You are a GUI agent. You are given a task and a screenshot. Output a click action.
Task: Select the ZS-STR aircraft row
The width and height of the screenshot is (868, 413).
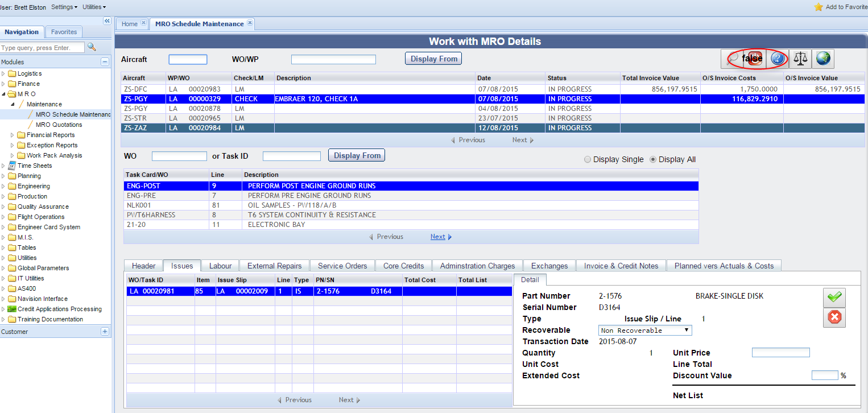pos(493,118)
